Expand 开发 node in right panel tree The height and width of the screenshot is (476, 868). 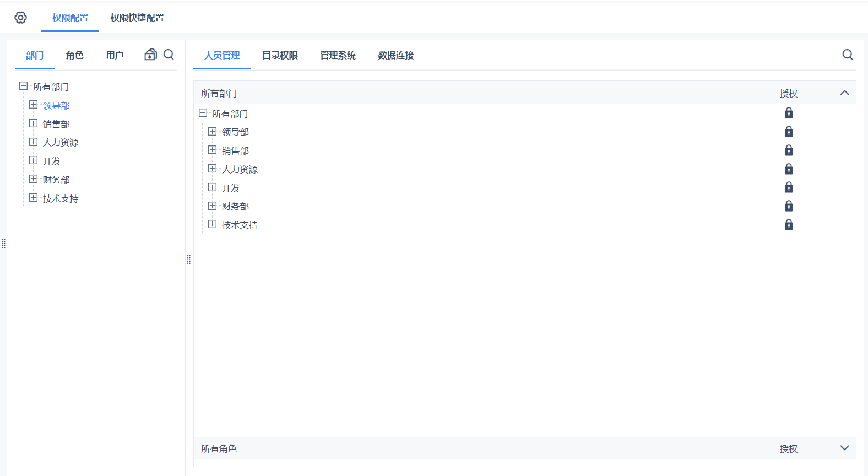click(x=212, y=187)
